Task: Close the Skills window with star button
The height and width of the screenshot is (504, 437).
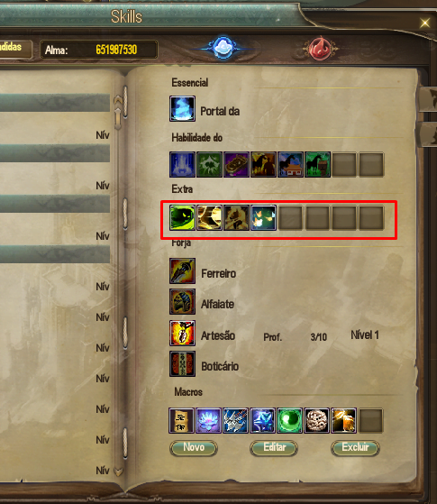Action: tap(424, 23)
